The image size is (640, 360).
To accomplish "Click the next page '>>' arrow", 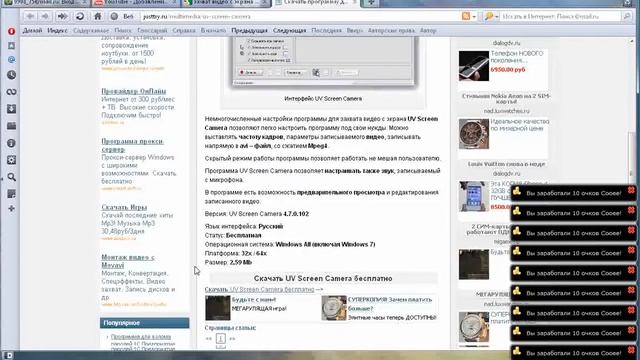I will pyautogui.click(x=232, y=339).
